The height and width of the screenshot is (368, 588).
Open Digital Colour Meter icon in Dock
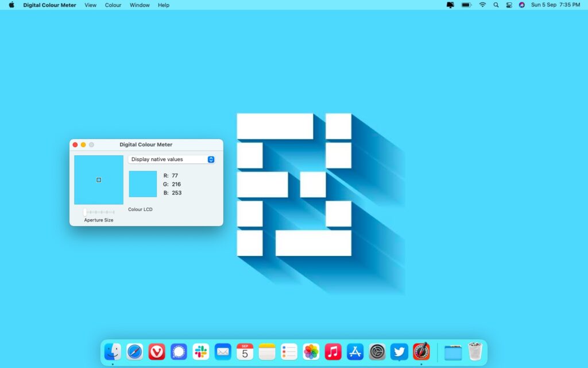tap(421, 351)
